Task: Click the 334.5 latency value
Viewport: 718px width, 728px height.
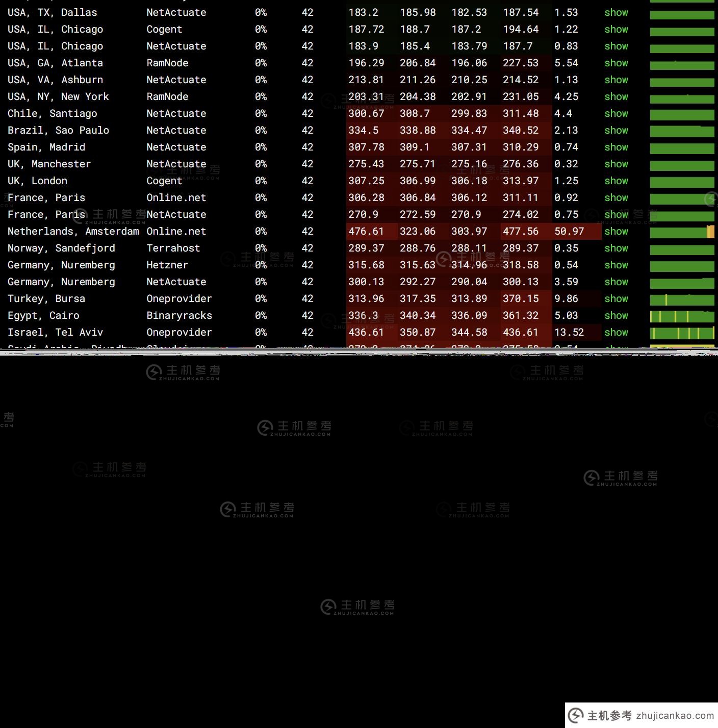Action: click(363, 130)
